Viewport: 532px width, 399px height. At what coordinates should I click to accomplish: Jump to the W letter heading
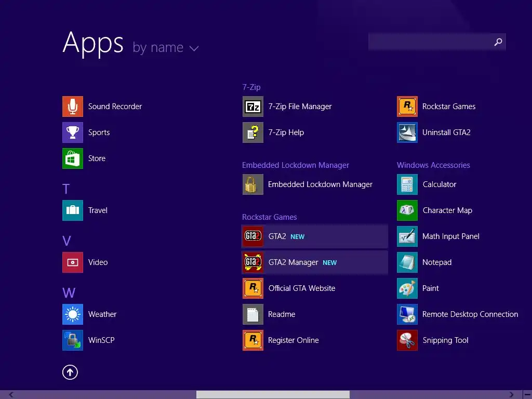coord(69,292)
